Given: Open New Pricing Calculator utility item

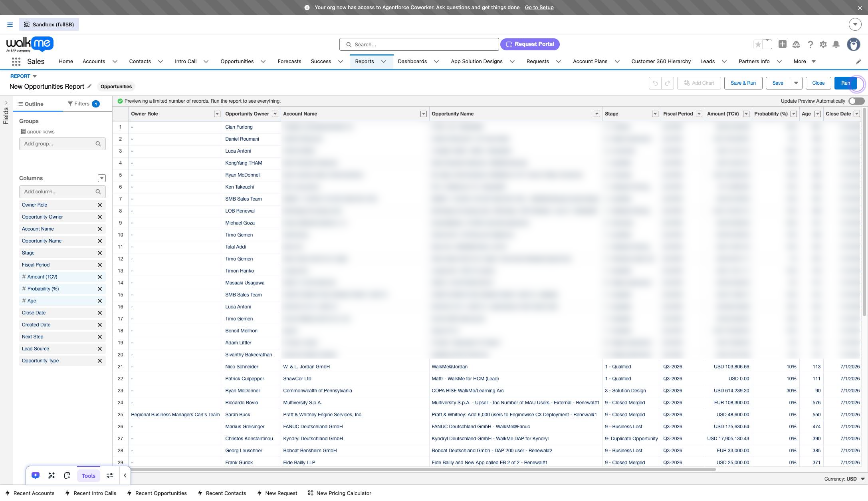Looking at the screenshot, I should click(x=339, y=493).
